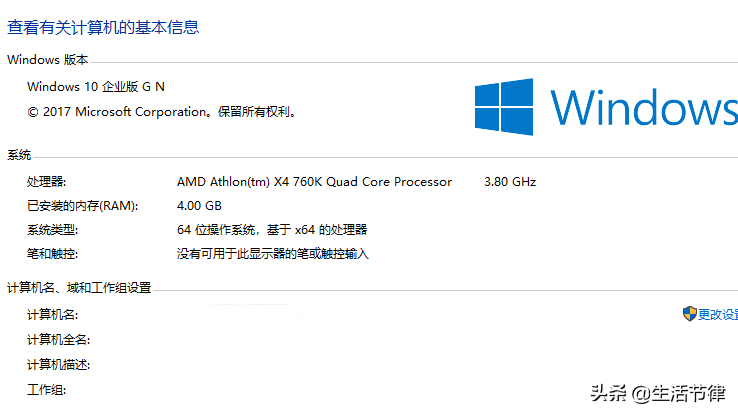738x415 pixels.
Task: Click the 计算机全名 label
Action: point(58,340)
